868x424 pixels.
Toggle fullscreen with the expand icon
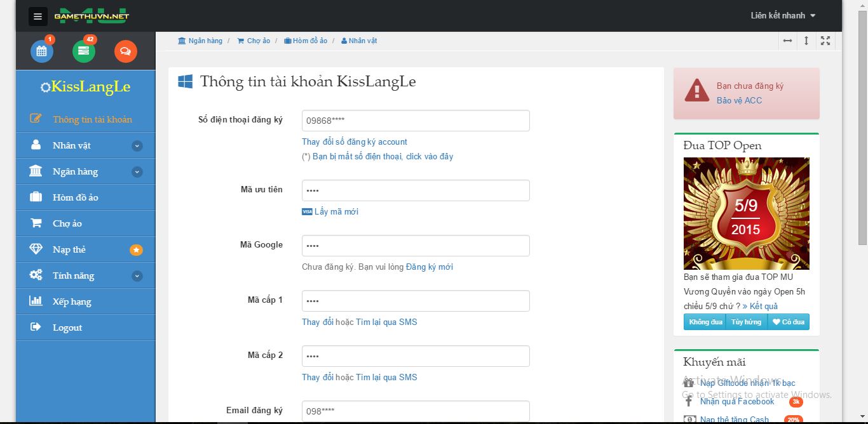(825, 41)
